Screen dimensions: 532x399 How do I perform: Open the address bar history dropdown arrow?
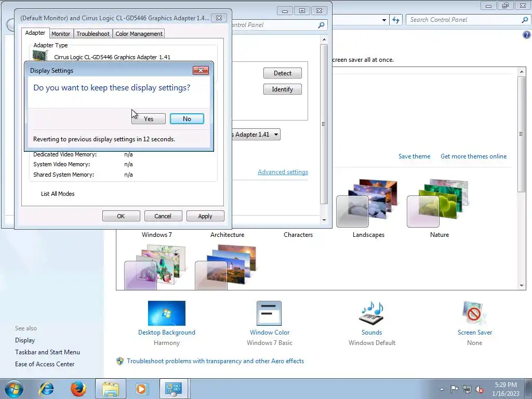384,20
